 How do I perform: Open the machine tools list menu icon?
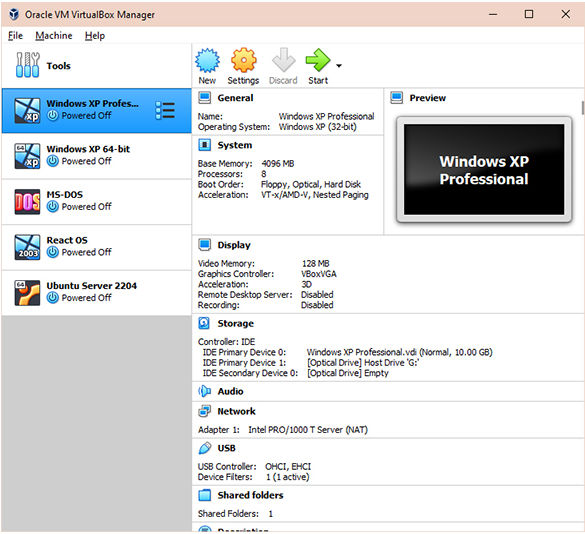(x=165, y=111)
